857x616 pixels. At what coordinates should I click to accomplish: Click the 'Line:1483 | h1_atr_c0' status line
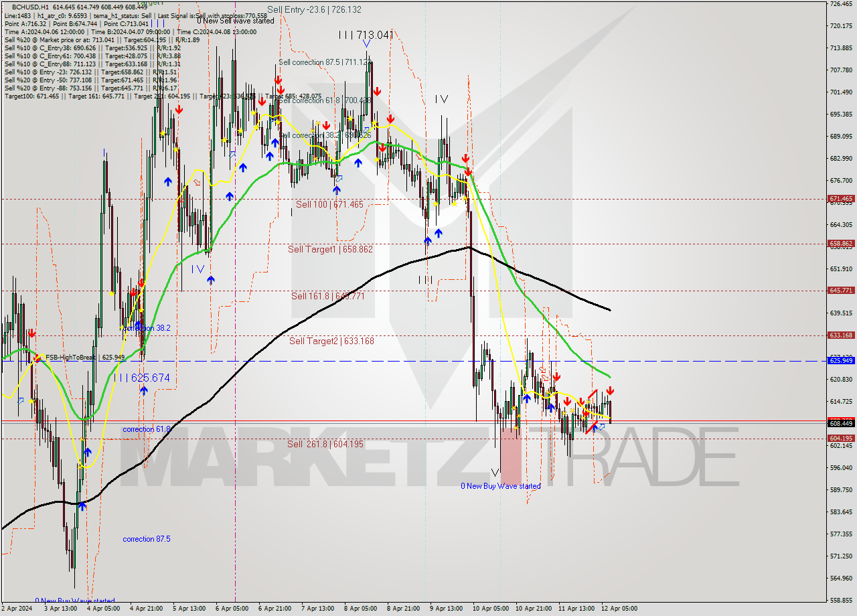[136, 15]
